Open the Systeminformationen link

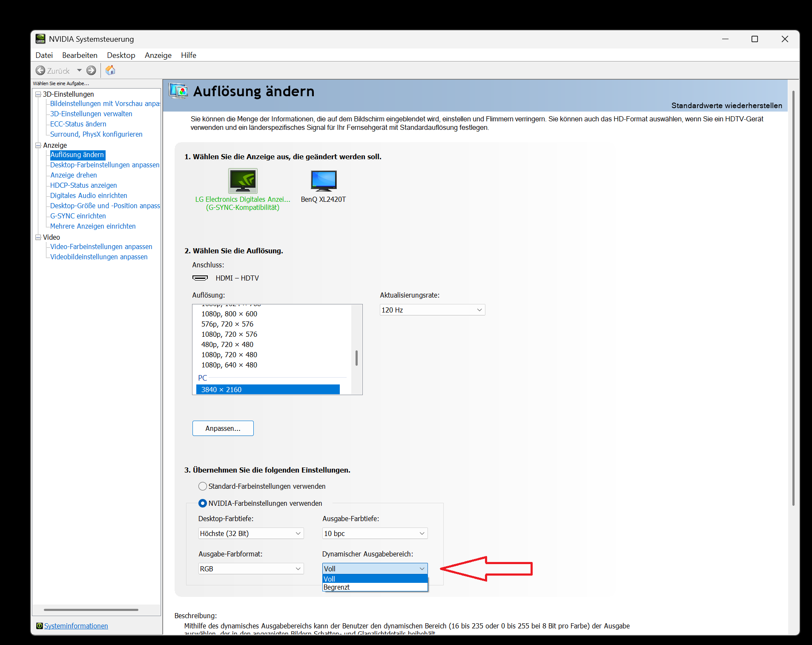(76, 626)
